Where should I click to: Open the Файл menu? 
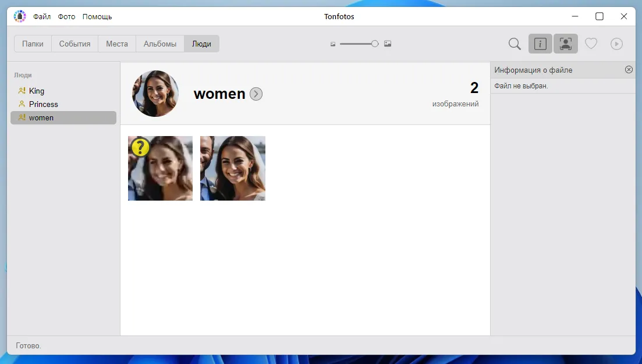click(x=42, y=16)
